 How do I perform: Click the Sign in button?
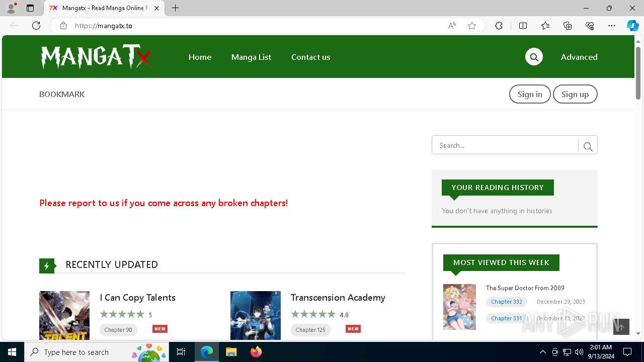click(x=530, y=94)
